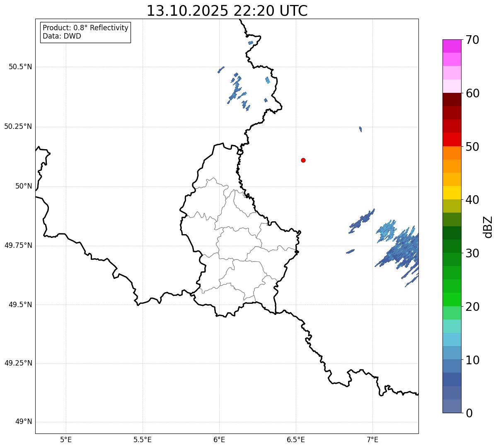Click the latitude label "50.5°N"
The height and width of the screenshot is (448, 498).
pos(20,67)
